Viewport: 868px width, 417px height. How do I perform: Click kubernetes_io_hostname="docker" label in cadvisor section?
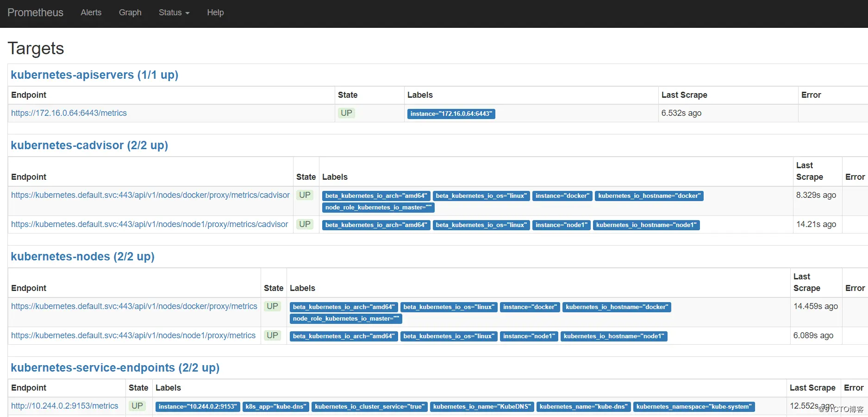[649, 196]
